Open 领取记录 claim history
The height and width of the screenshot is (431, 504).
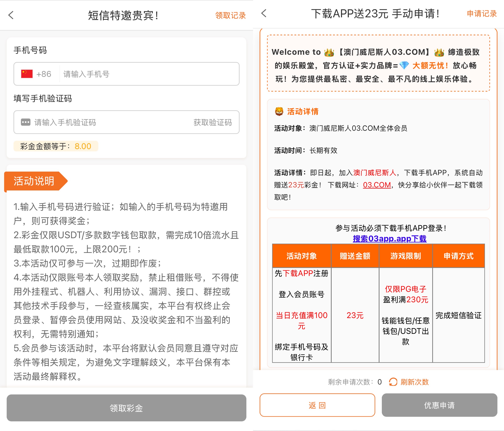click(x=230, y=15)
